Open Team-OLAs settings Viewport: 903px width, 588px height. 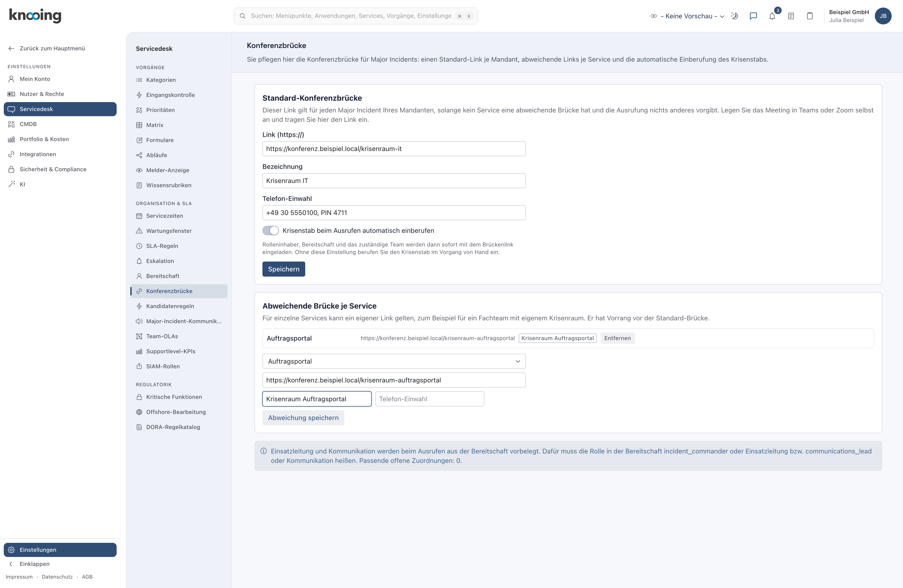click(x=179, y=336)
